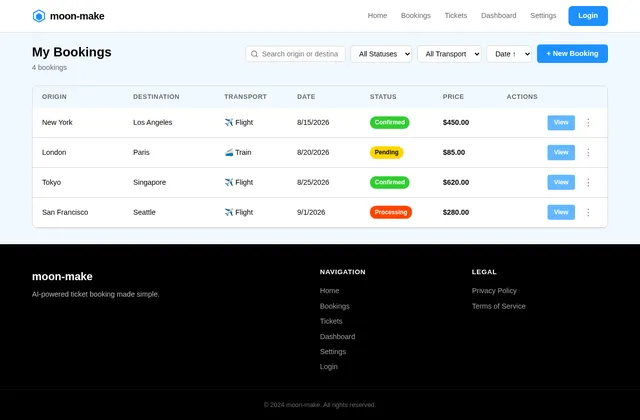640x420 pixels.
Task: View the San Francisco to Seattle booking
Action: tap(561, 212)
